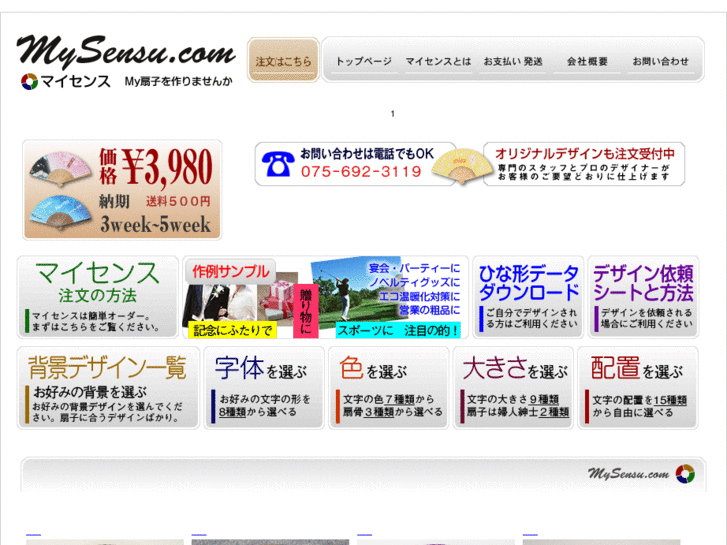Open the オリジナルデザインも注文受付中 banner
727x545 pixels.
(x=584, y=164)
